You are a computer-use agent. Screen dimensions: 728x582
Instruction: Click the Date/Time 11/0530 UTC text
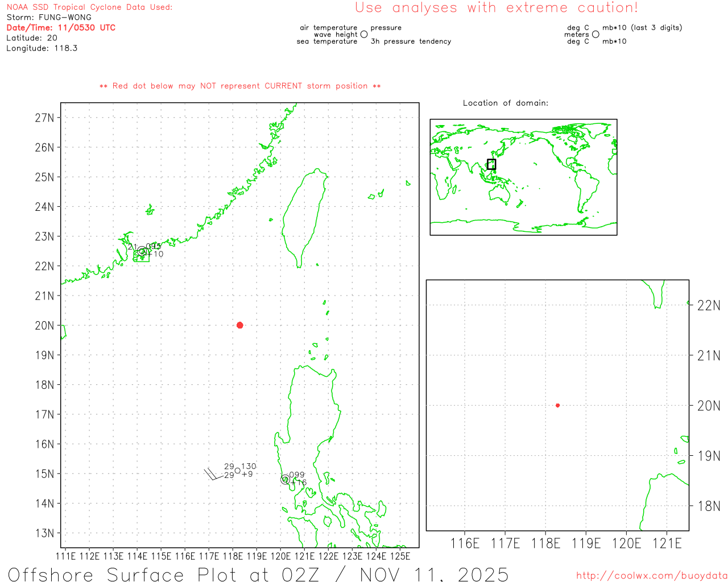click(61, 27)
